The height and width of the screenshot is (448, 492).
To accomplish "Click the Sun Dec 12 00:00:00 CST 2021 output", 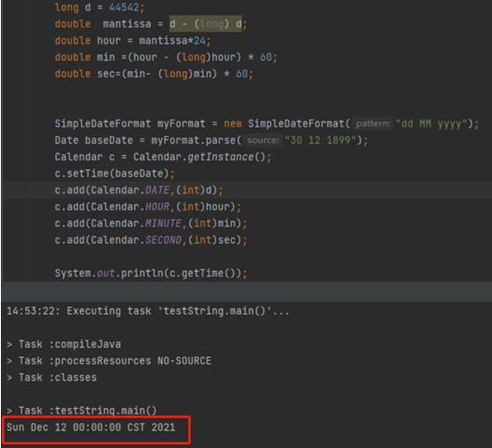I will tap(91, 428).
